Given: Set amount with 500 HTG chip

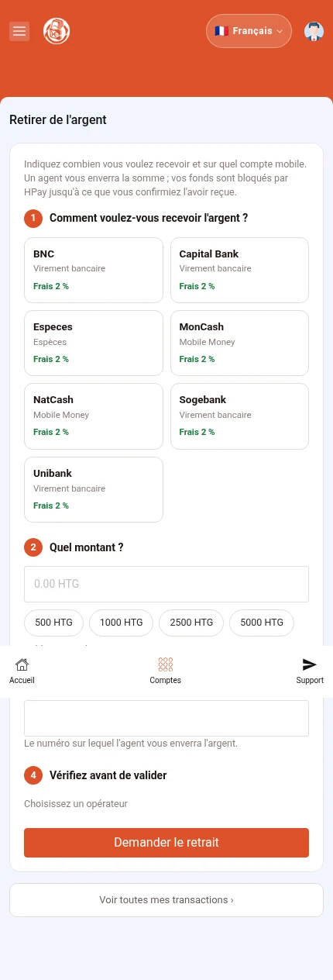Looking at the screenshot, I should pos(53,623).
